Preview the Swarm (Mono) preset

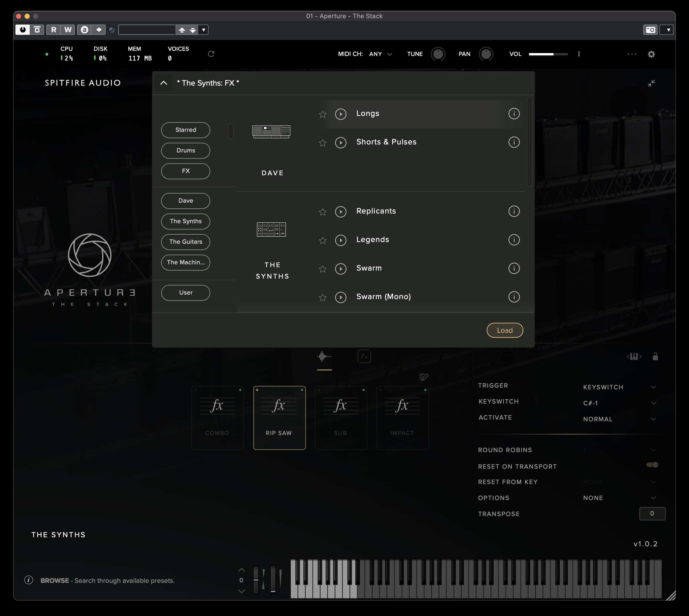[x=341, y=297]
